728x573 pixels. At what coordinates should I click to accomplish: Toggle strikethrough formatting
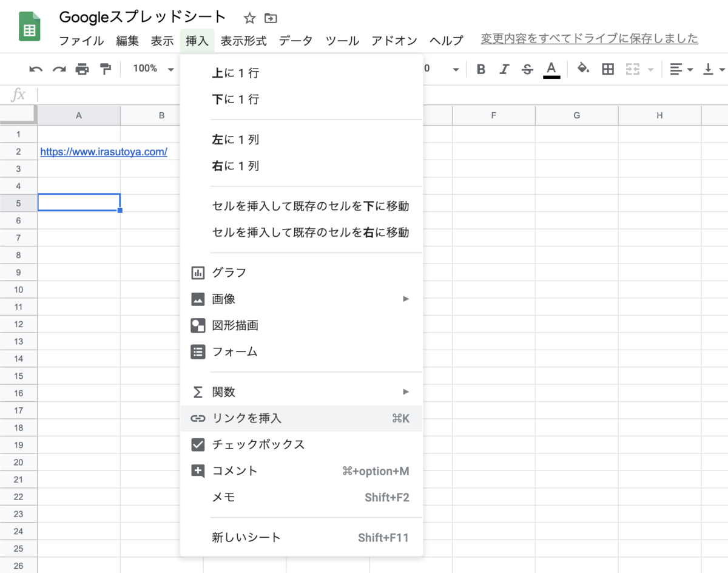(527, 69)
